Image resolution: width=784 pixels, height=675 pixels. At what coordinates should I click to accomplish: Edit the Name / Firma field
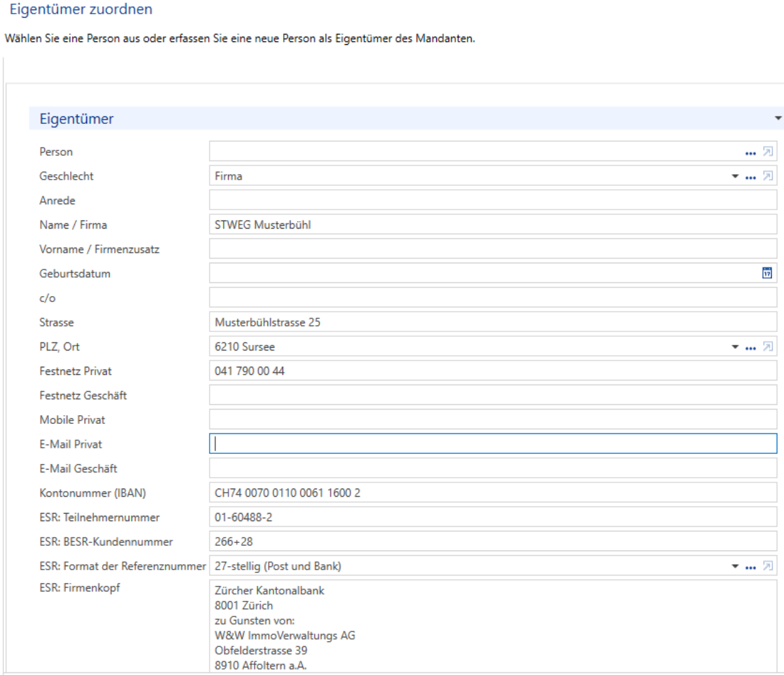[493, 225]
